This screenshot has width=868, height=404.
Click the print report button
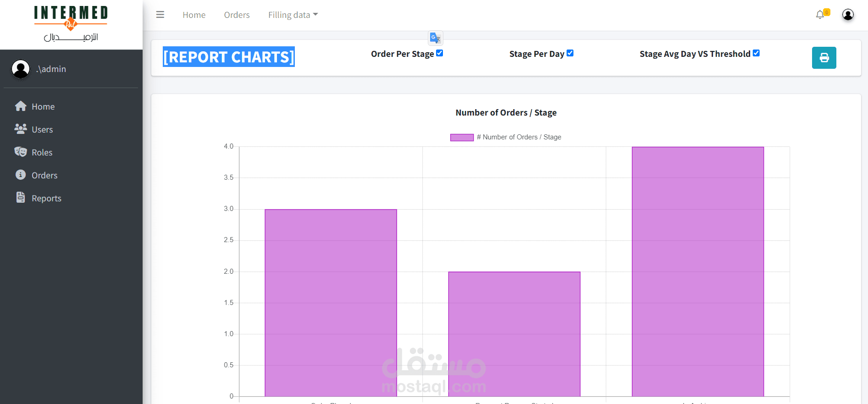click(824, 58)
